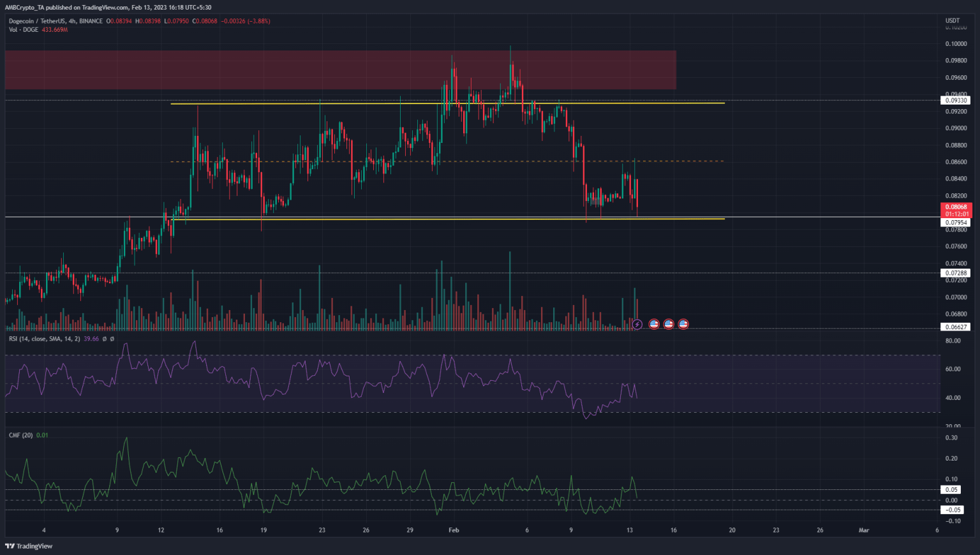Open the rightmost US flag economic event marker

(x=683, y=324)
